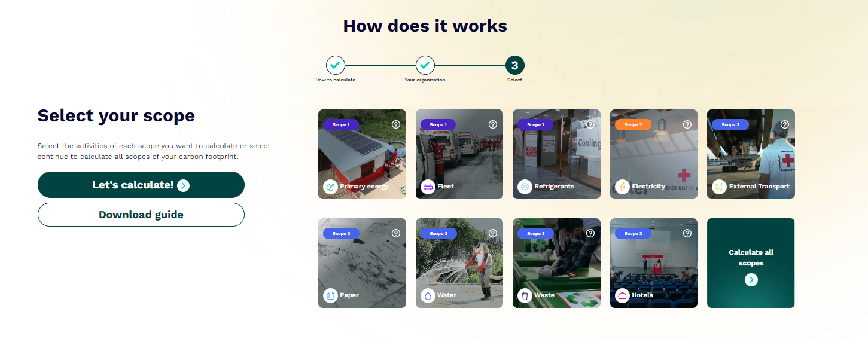The image size is (868, 339).
Task: Click the Hotels service bell icon
Action: pyautogui.click(x=622, y=295)
